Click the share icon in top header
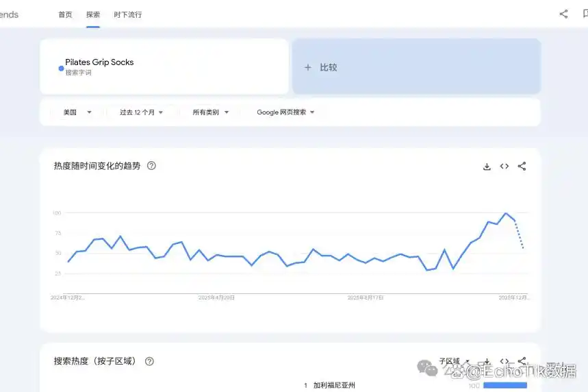 tap(563, 14)
